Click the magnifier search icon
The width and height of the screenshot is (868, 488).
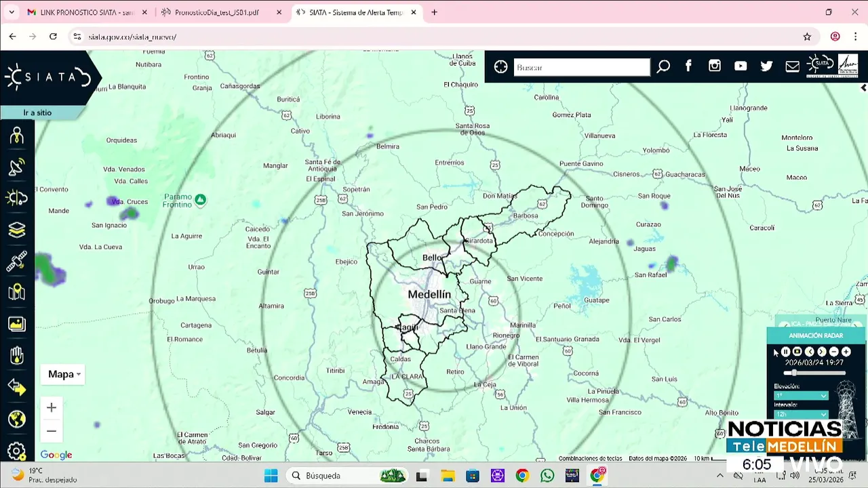(663, 66)
